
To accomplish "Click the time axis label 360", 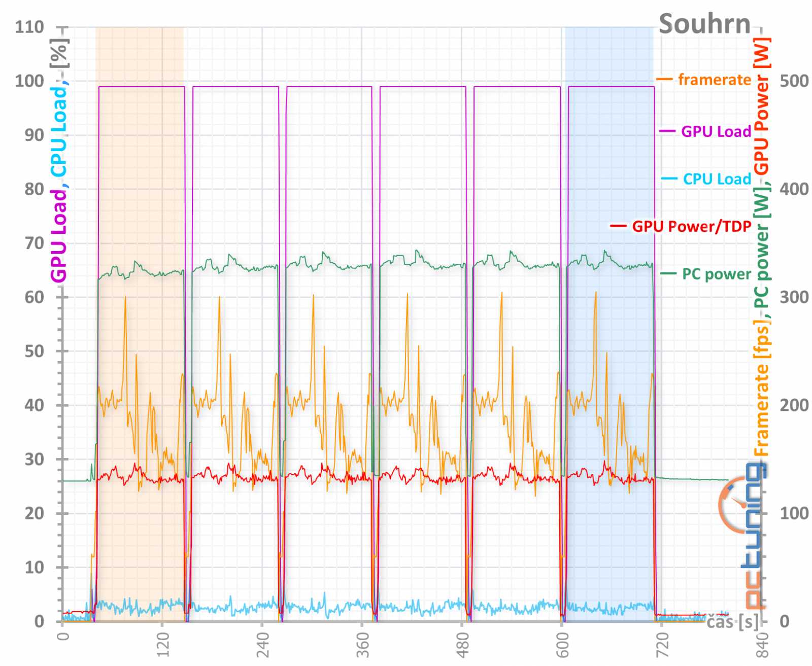I will pos(362,645).
